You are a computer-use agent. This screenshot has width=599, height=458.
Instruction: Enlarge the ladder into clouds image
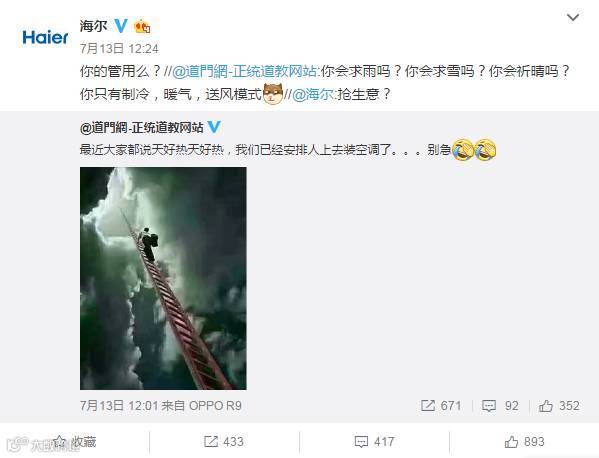(x=163, y=278)
